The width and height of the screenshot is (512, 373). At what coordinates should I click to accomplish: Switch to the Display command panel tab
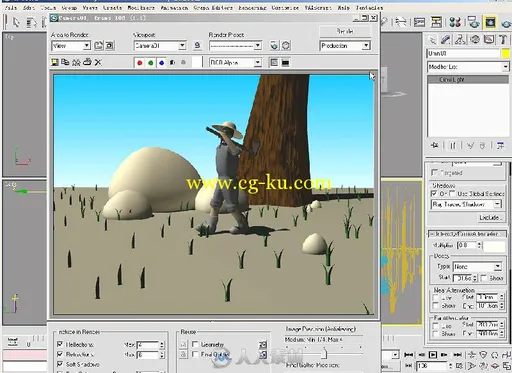coord(489,40)
